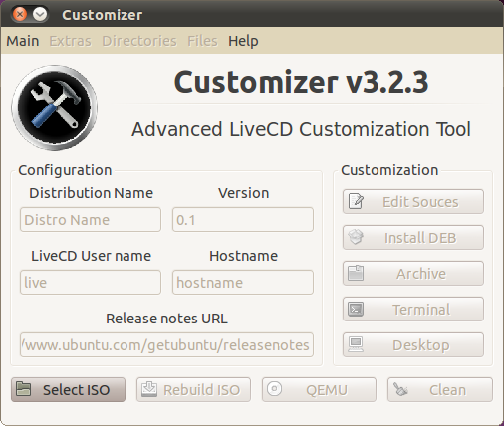Click the Desktop computer icon

(x=356, y=344)
